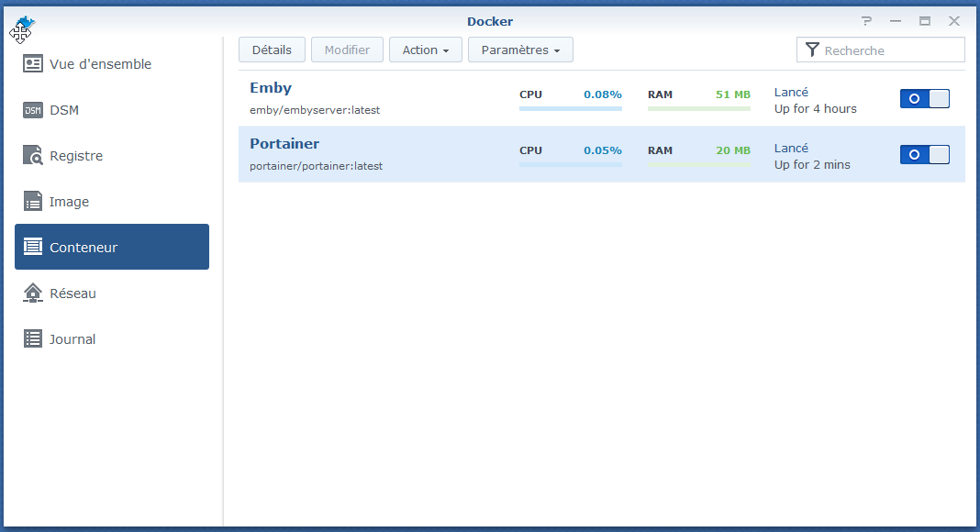Go to the Image section
Viewport: 980px width, 532px height.
point(112,201)
